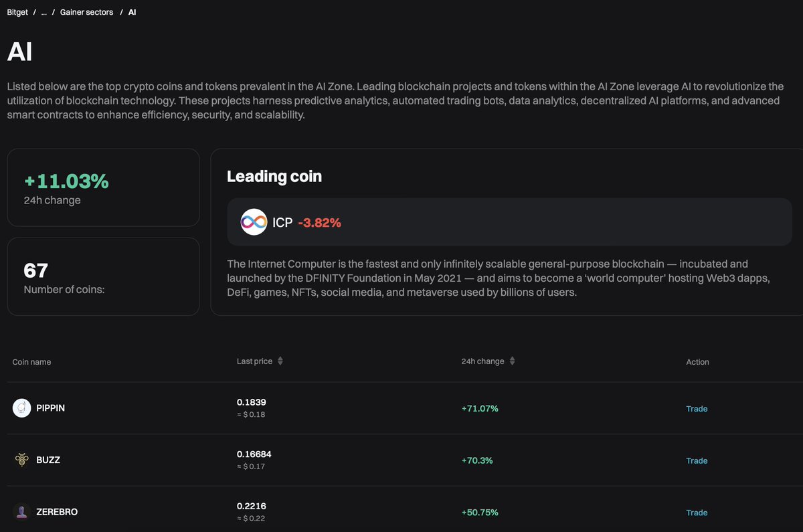This screenshot has height=532, width=803.
Task: Go to Gainer sectors breadcrumb
Action: [87, 12]
